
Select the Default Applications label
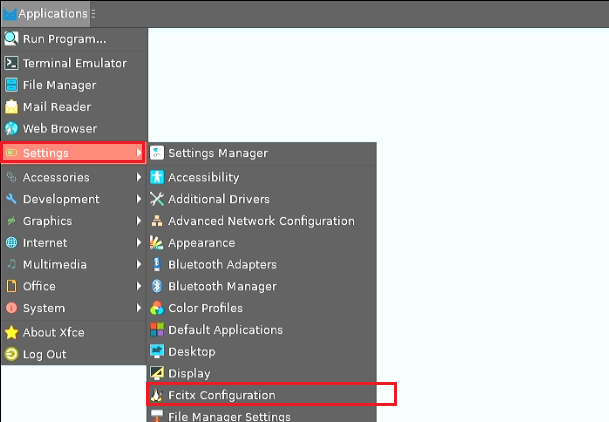coord(225,330)
